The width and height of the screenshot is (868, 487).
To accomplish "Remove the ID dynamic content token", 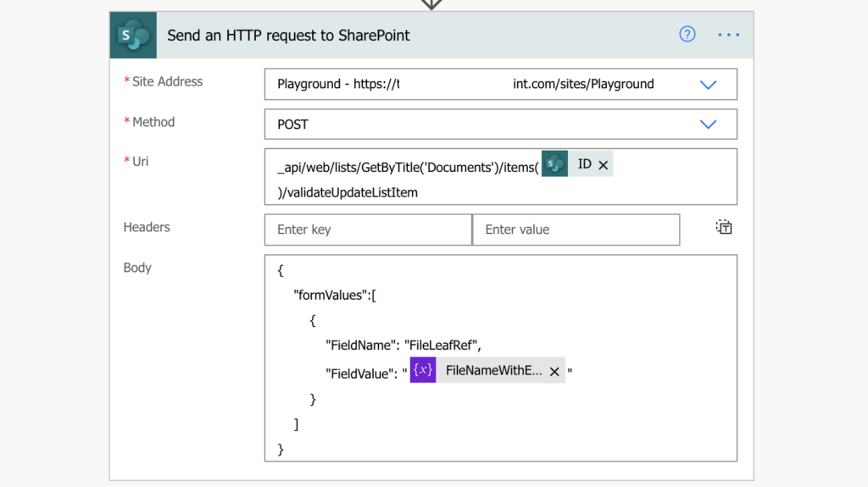I will click(604, 165).
